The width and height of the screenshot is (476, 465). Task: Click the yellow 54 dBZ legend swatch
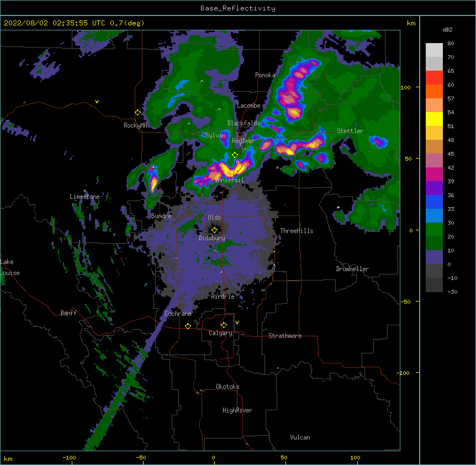point(434,119)
